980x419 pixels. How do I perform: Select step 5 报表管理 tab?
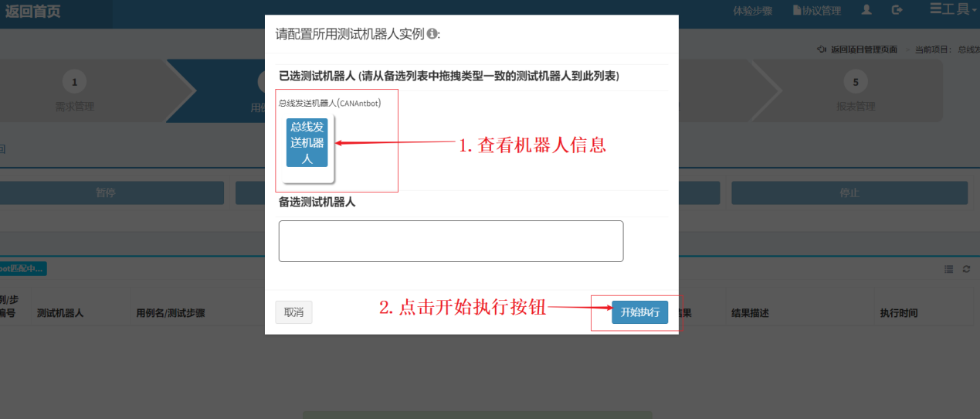pyautogui.click(x=856, y=91)
